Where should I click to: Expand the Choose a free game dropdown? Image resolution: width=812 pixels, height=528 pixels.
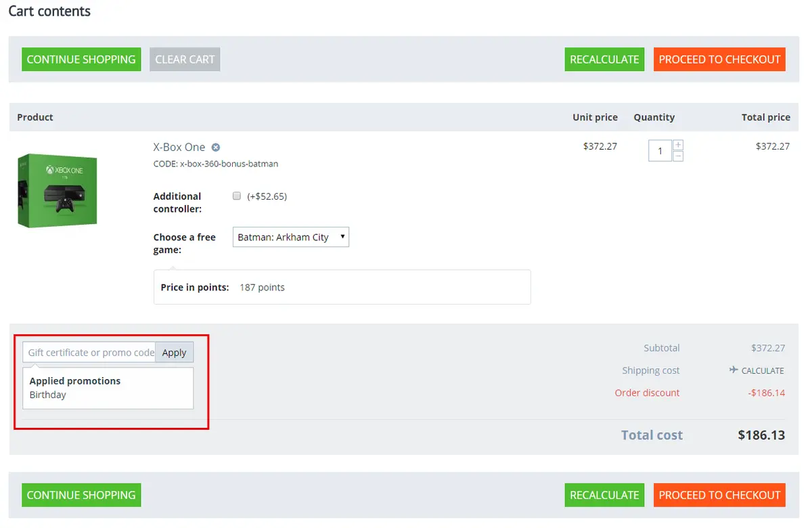tap(291, 237)
